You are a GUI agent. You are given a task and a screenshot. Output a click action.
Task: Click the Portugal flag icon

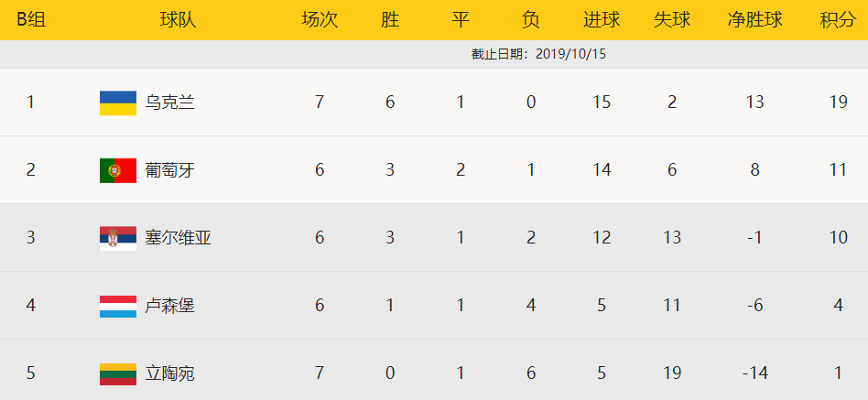[x=118, y=170]
